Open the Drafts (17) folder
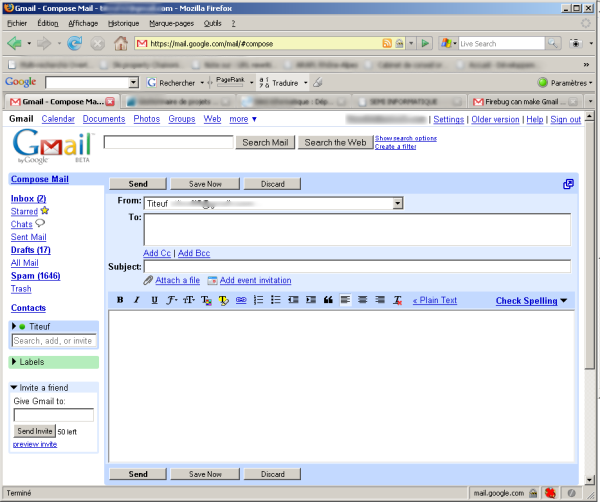Screen dimensions: 600x502 pos(31,250)
